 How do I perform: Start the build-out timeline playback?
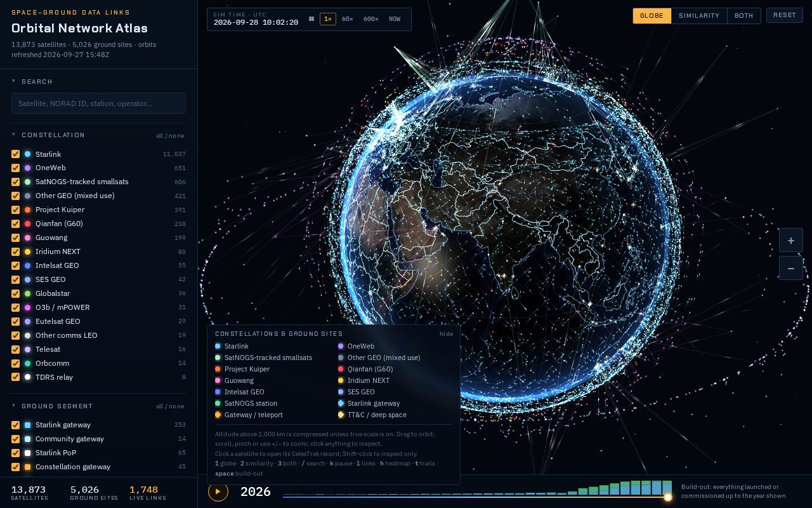point(218,491)
